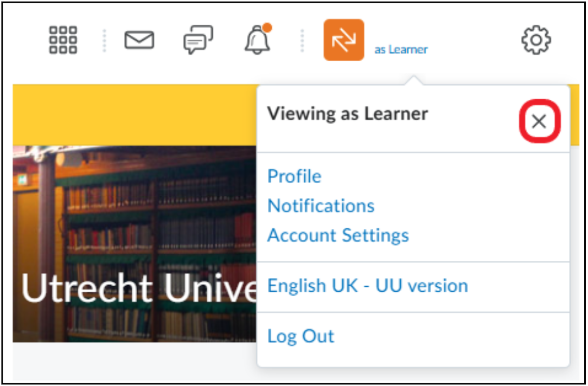Click Log Out

click(301, 336)
